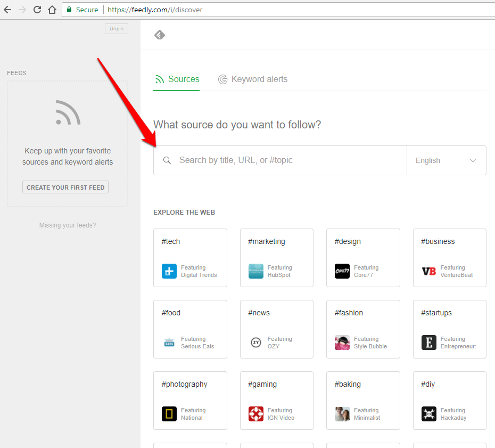Screen dimensions: 495x448
Task: Click the Digital Trends icon
Action: pyautogui.click(x=169, y=271)
